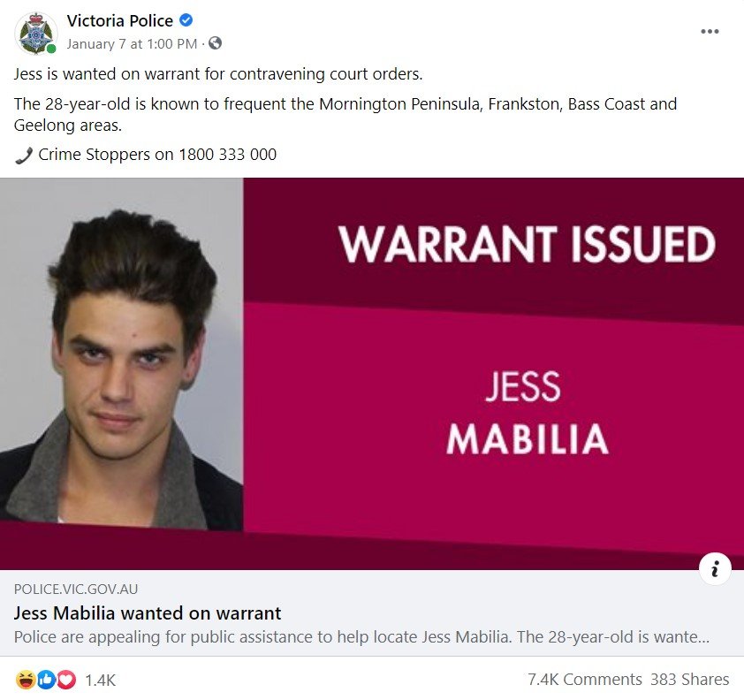Image resolution: width=744 pixels, height=700 pixels.
Task: Click the public audience globe icon
Action: [x=215, y=43]
